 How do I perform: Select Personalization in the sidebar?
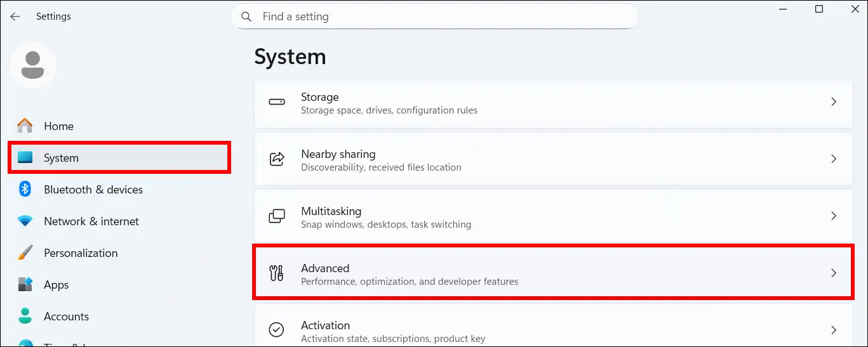(119, 253)
